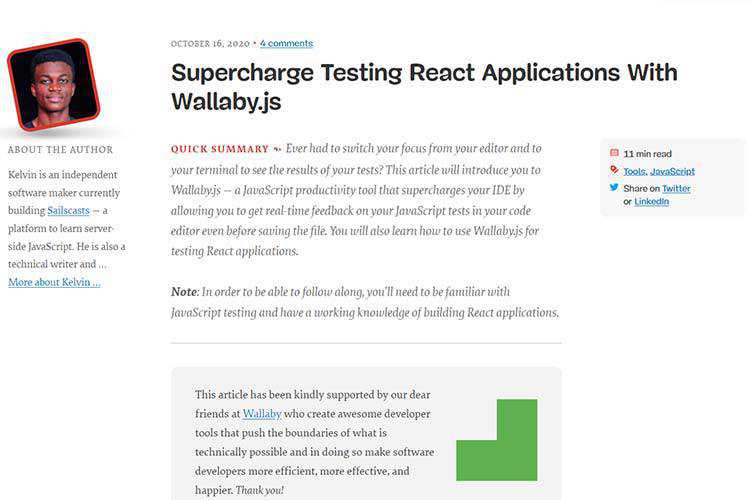Share the article on LinkedIn

652,202
